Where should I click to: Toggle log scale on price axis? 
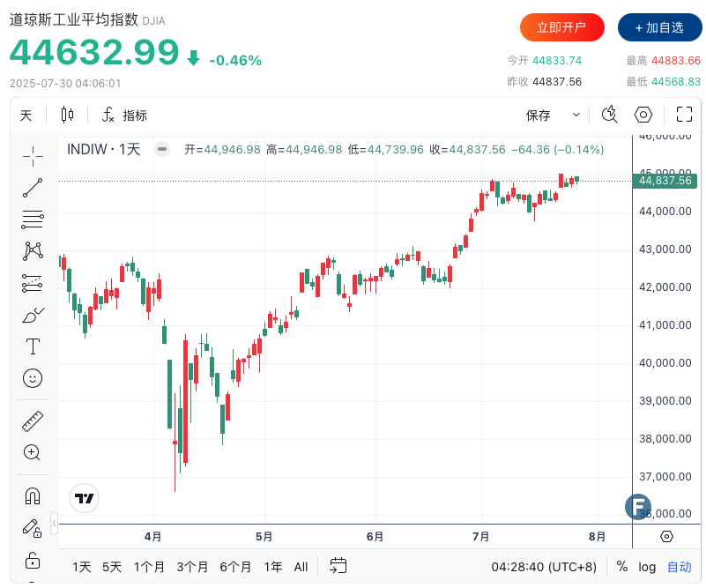647,566
